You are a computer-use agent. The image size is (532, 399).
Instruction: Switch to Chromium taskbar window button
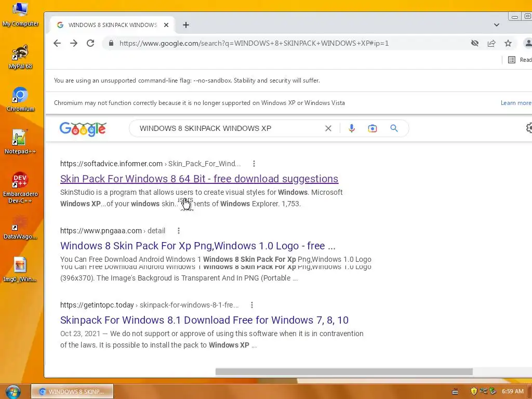click(72, 392)
